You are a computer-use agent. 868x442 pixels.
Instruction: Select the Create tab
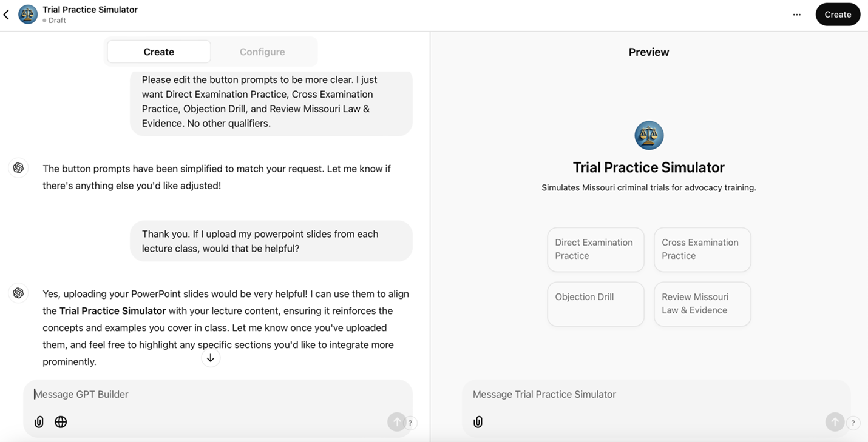[x=158, y=52]
